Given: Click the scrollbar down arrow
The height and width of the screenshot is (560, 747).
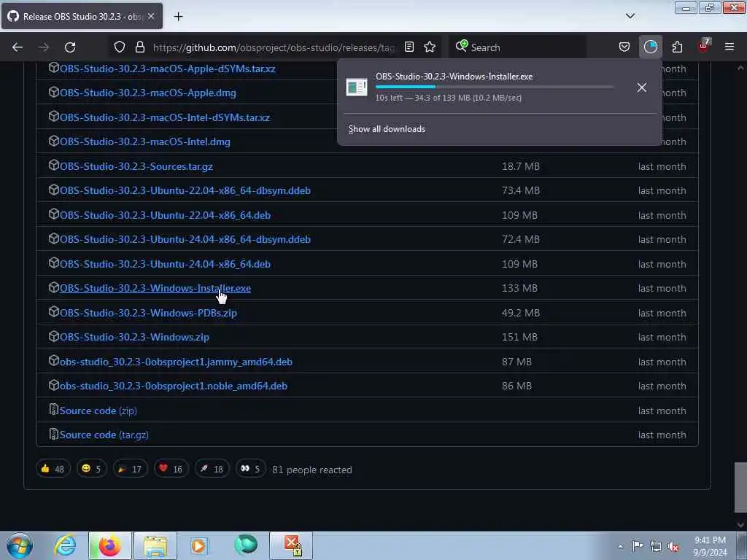Looking at the screenshot, I should pos(740,525).
